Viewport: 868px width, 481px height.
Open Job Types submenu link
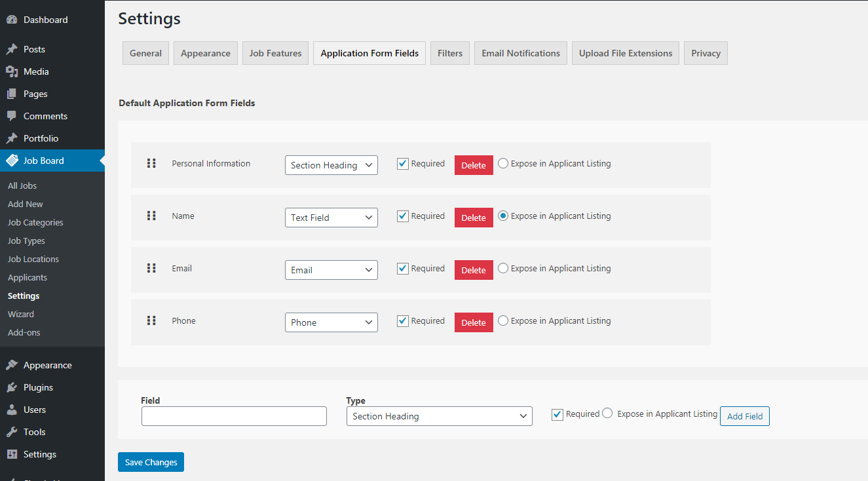coord(26,240)
